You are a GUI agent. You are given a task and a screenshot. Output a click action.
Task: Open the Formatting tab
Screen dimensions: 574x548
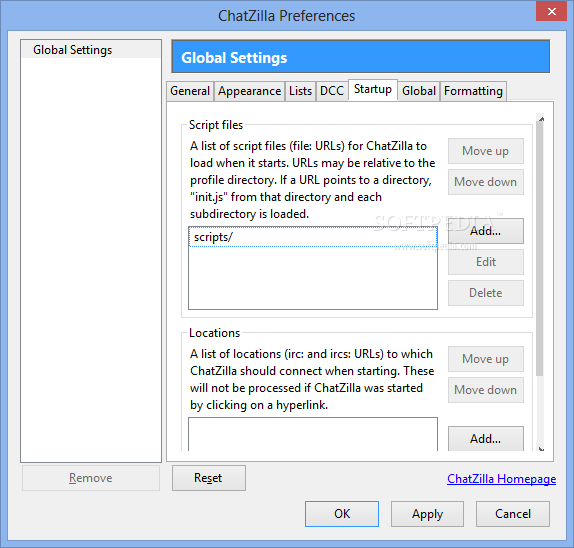(x=473, y=91)
